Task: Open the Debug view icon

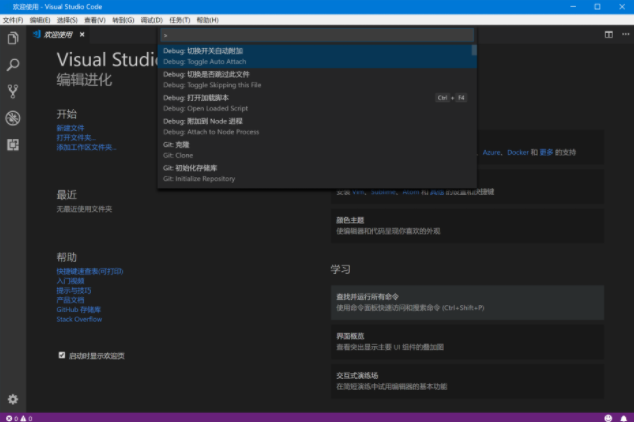Action: point(13,118)
